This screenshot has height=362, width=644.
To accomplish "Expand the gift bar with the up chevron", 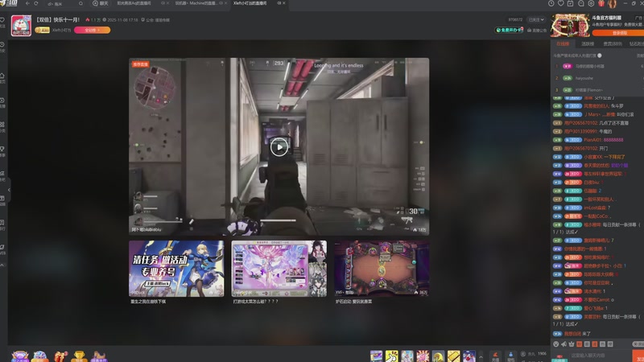I will [x=481, y=356].
